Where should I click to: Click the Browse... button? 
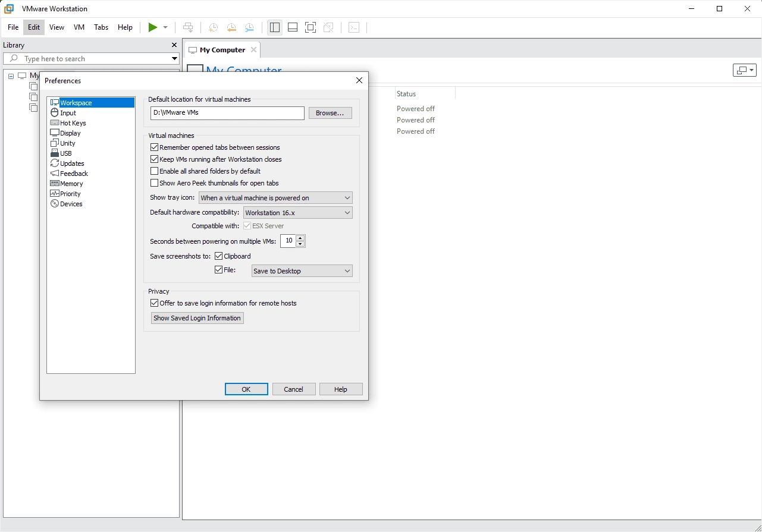tap(330, 113)
